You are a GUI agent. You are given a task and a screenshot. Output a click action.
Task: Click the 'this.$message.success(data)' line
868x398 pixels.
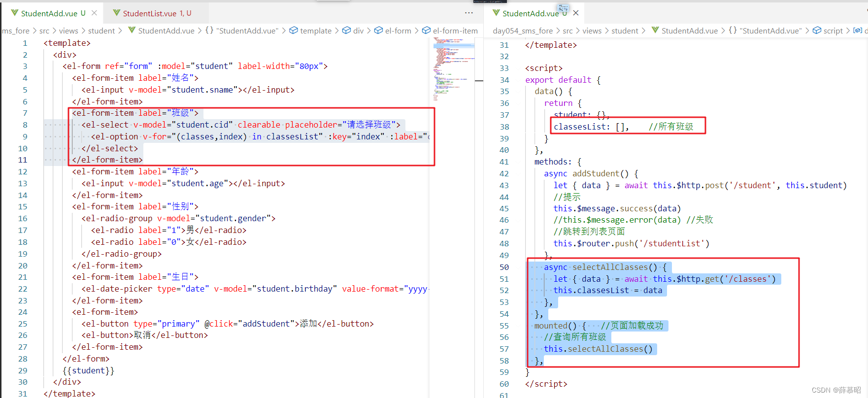point(617,208)
